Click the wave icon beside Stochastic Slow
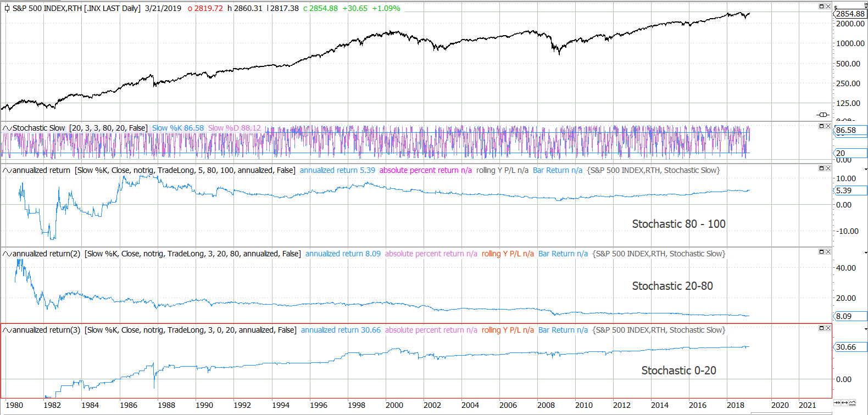868x415 pixels. pyautogui.click(x=7, y=128)
